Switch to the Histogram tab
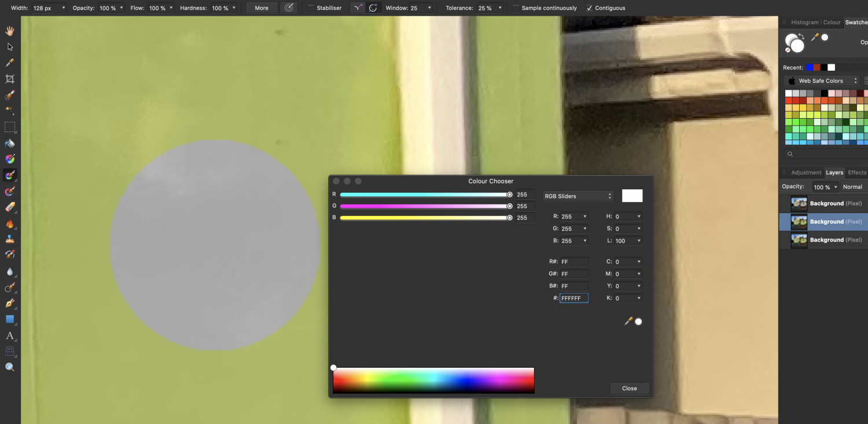868x424 pixels. pyautogui.click(x=804, y=22)
